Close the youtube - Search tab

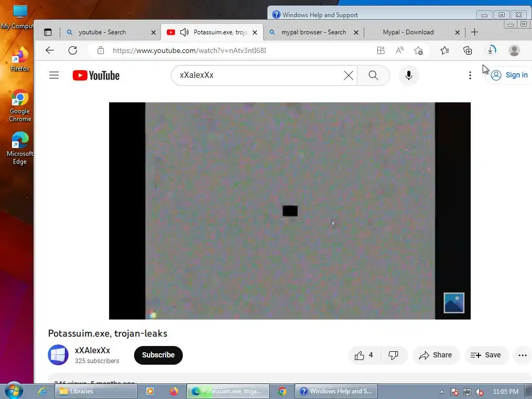(153, 33)
